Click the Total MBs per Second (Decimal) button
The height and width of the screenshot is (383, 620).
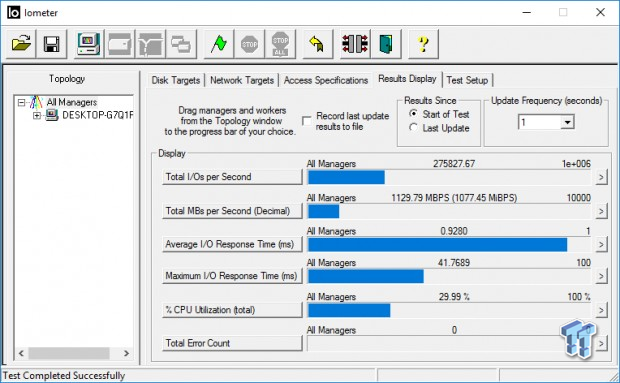tap(232, 211)
